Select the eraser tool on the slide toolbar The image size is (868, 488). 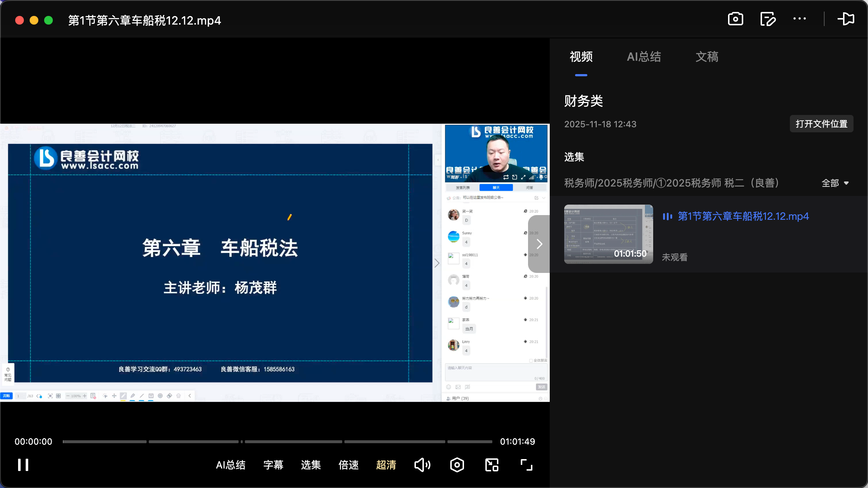point(169,396)
